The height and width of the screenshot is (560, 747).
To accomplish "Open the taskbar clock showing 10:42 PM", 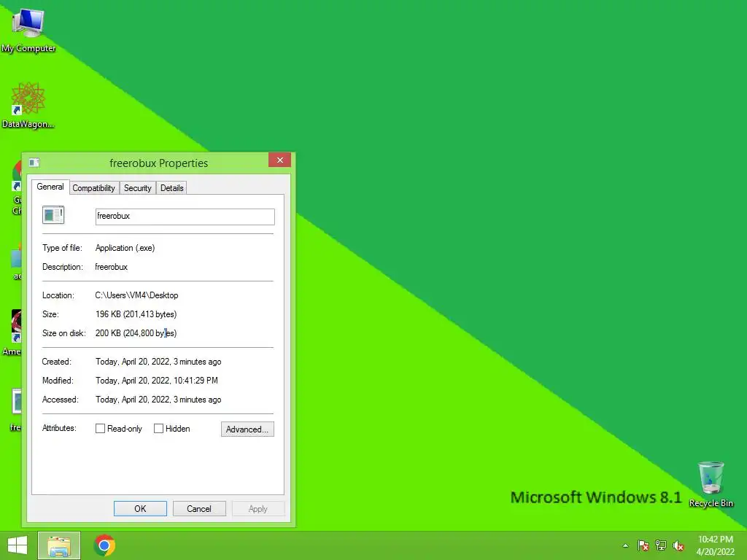I will [715, 545].
